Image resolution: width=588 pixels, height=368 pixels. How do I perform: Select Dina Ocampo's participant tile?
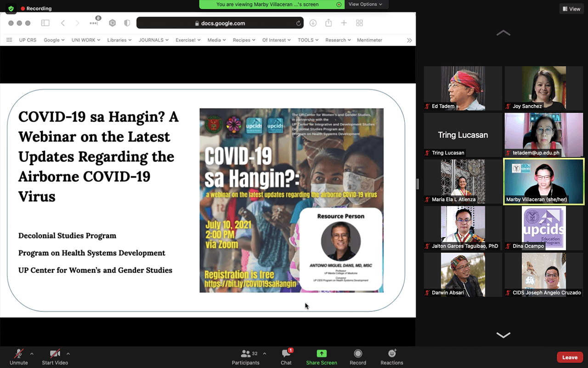544,228
